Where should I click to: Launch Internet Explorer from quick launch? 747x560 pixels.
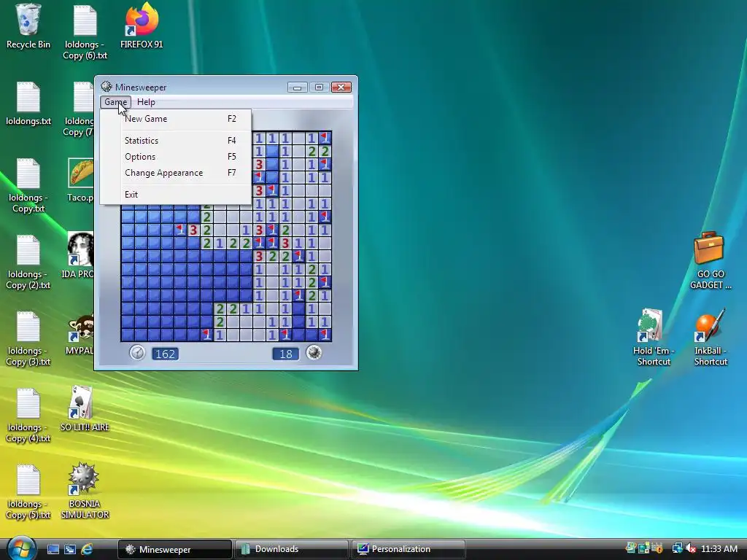[x=87, y=549]
